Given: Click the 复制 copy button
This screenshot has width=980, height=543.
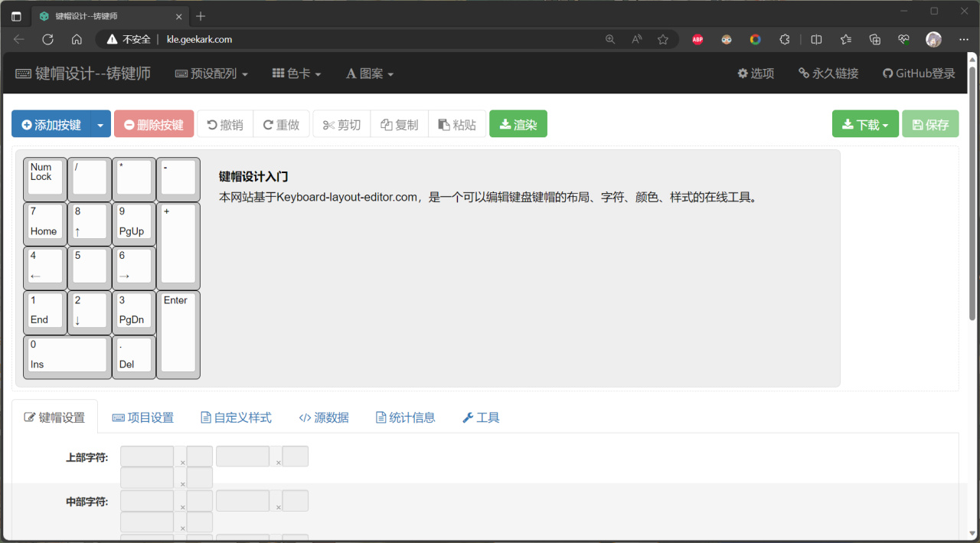Looking at the screenshot, I should pos(400,124).
